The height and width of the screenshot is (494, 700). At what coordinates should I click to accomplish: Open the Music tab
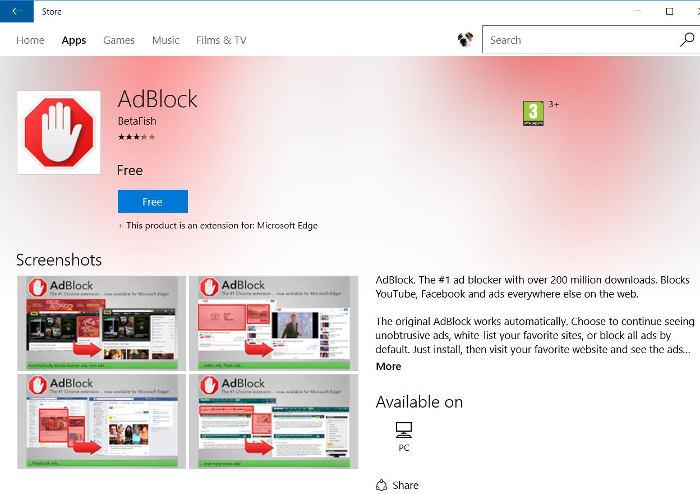tap(165, 40)
